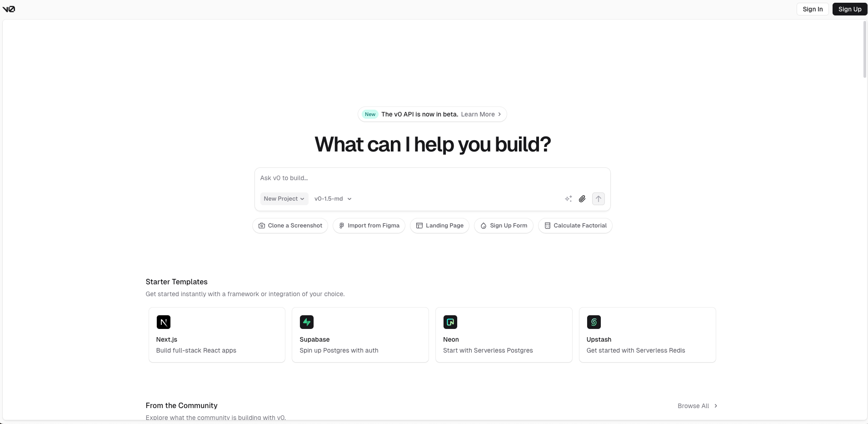Image resolution: width=868 pixels, height=424 pixels.
Task: Click the chevron next to Learn More
Action: [x=499, y=114]
